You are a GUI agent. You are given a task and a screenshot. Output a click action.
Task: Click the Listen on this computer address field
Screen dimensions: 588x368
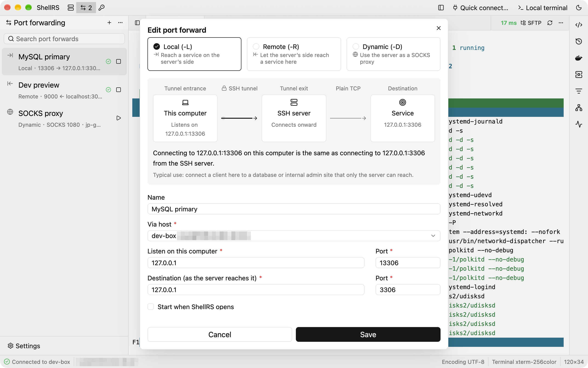click(x=256, y=263)
